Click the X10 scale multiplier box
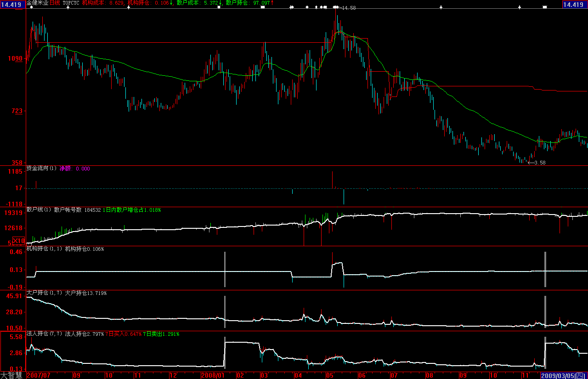Viewport: 588px width, 379px height. coord(18,241)
